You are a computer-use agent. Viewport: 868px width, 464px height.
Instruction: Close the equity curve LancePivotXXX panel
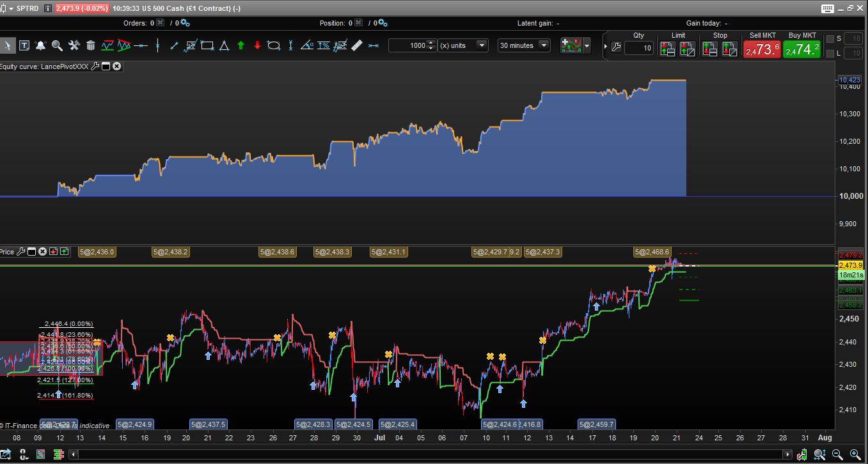pyautogui.click(x=117, y=66)
